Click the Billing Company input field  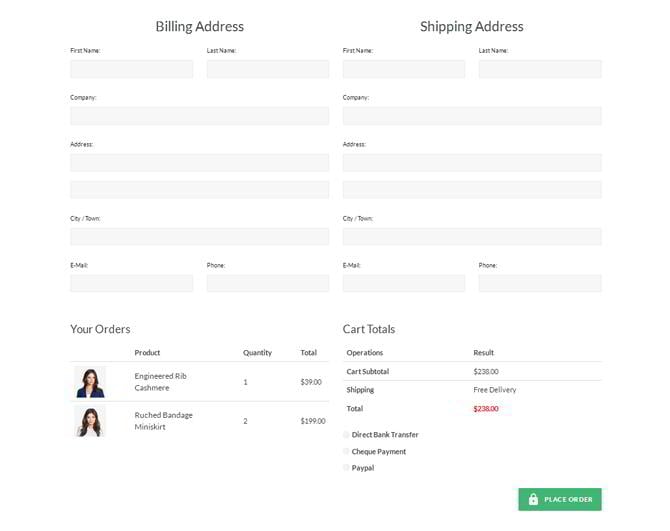199,116
